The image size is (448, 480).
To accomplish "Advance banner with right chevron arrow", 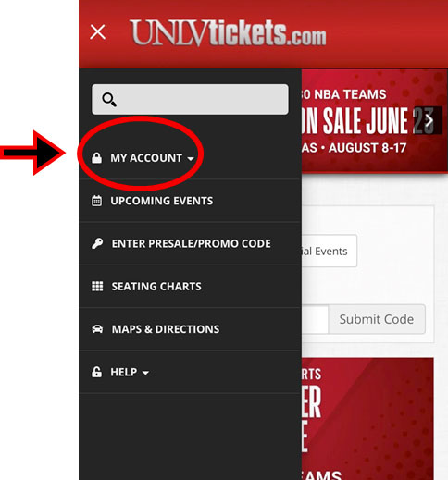I will pyautogui.click(x=429, y=120).
